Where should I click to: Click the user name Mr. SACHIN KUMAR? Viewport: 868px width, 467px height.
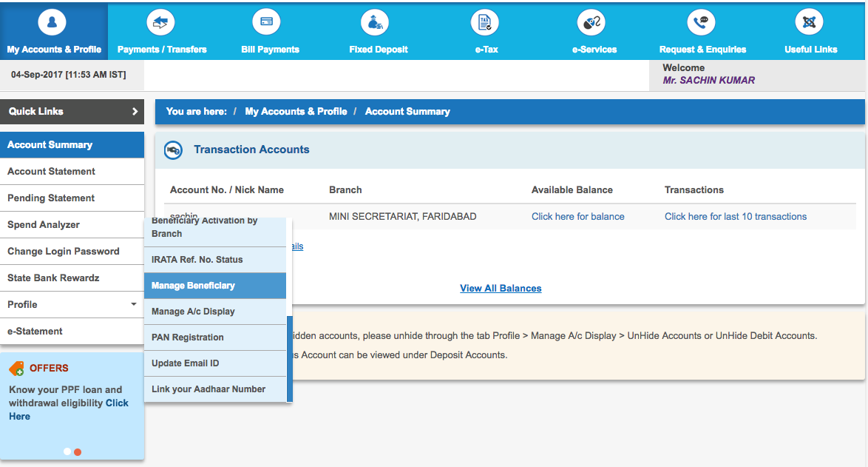click(708, 81)
